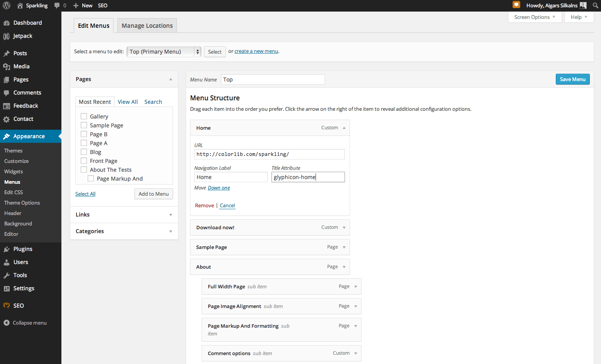Screen dimensions: 601x364
Task: Switch to the Search pages tab
Action: click(153, 102)
